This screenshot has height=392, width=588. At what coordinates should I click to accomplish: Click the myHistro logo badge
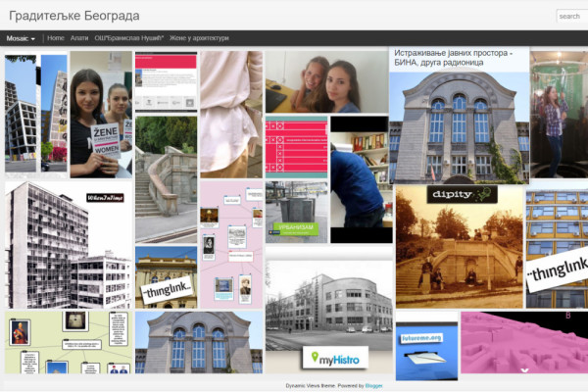[x=335, y=358]
